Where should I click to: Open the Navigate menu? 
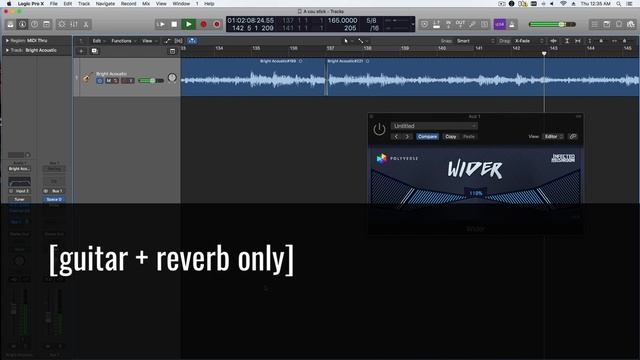click(105, 4)
